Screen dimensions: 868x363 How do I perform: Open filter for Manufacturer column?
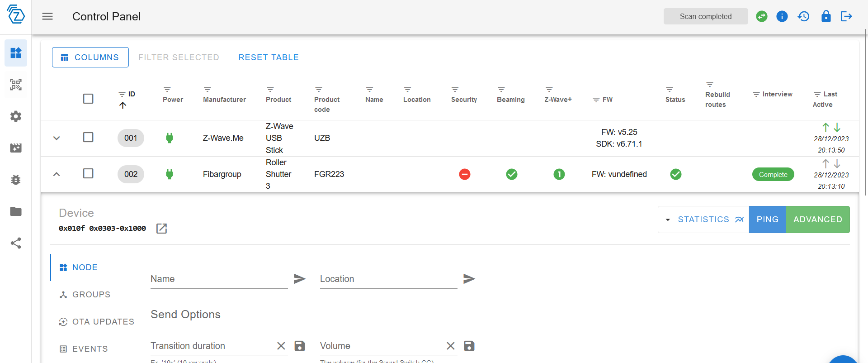[208, 90]
